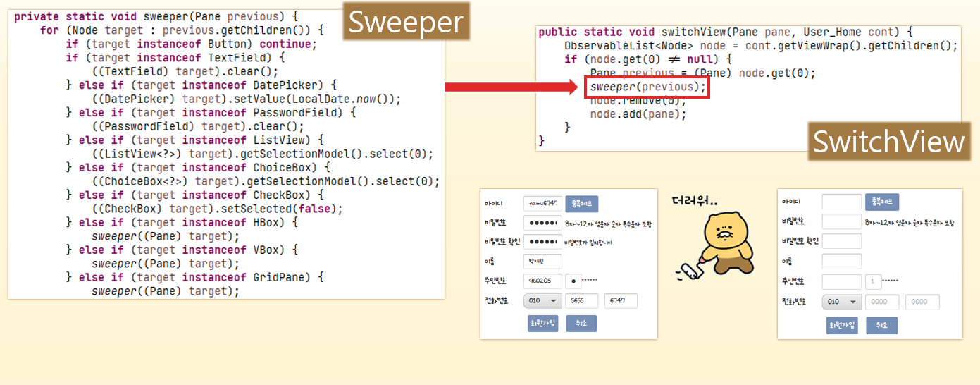
Task: Click the 아이디 field in the filled form
Action: click(542, 204)
